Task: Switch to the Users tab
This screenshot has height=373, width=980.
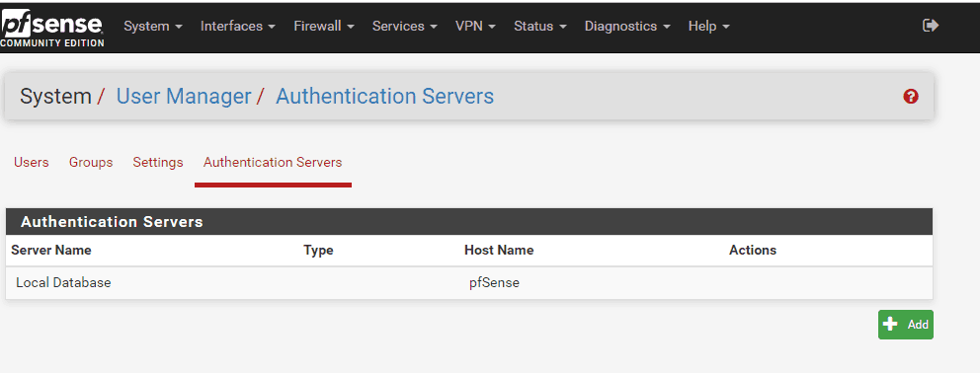Action: pos(32,163)
